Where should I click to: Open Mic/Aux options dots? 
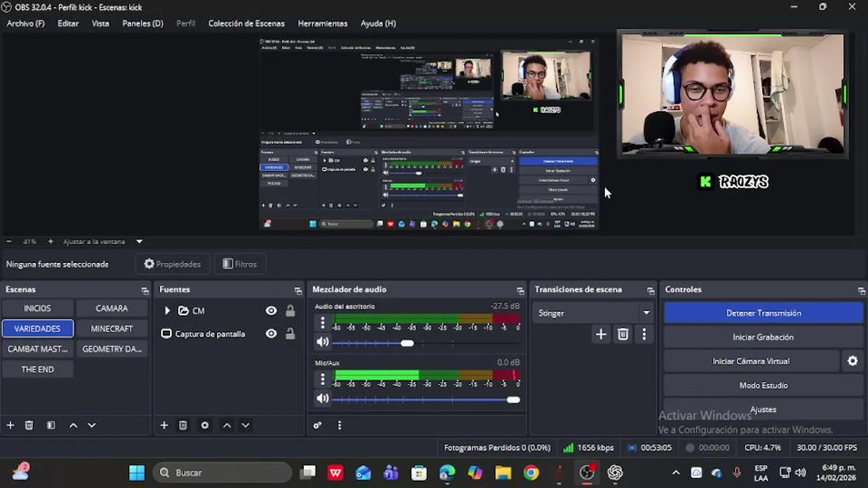(323, 379)
